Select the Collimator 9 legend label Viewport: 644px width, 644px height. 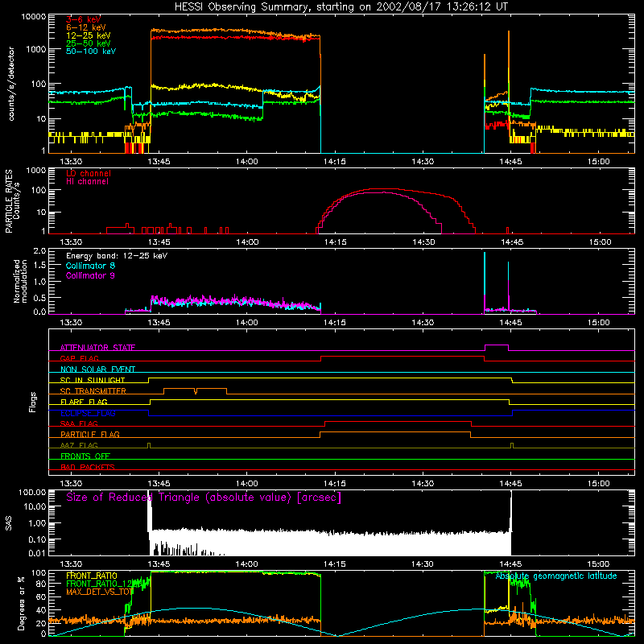coord(90,275)
